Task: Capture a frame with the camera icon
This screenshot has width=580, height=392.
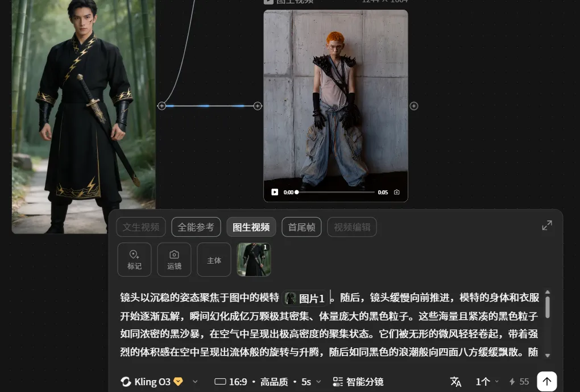Action: click(x=396, y=192)
